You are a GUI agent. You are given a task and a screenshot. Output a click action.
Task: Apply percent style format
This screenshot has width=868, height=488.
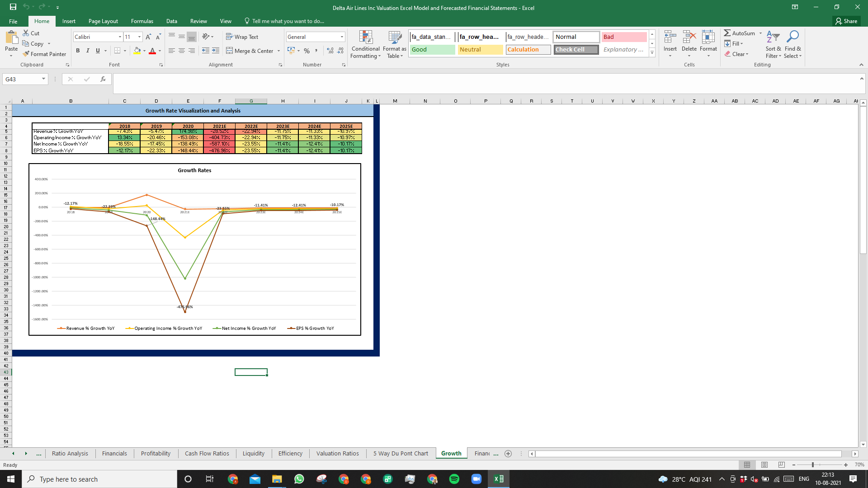(307, 51)
